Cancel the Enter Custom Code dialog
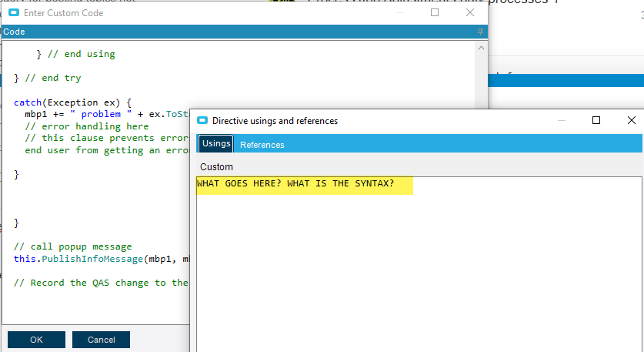This screenshot has height=352, width=644. click(x=101, y=340)
